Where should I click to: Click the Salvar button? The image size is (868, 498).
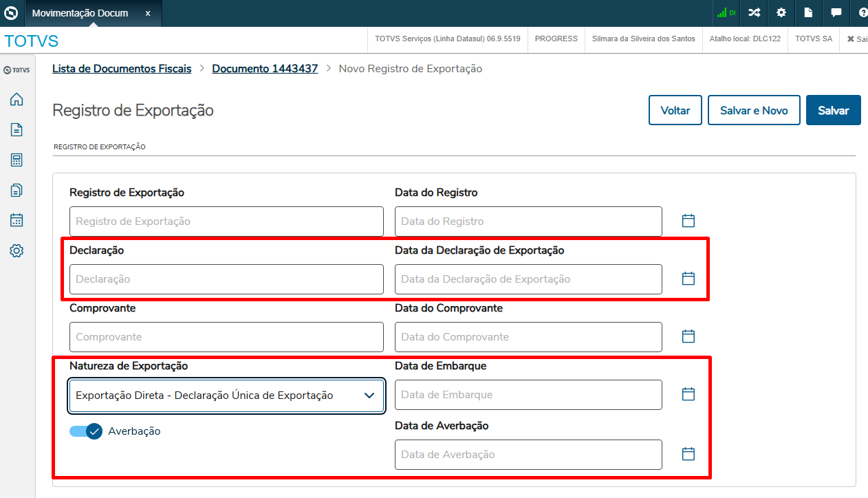pyautogui.click(x=834, y=110)
